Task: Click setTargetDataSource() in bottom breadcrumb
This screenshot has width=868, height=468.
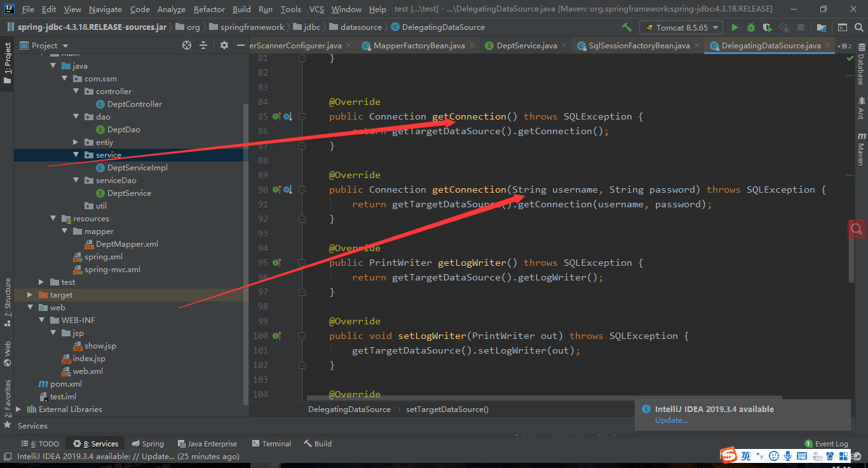Action: click(x=447, y=410)
